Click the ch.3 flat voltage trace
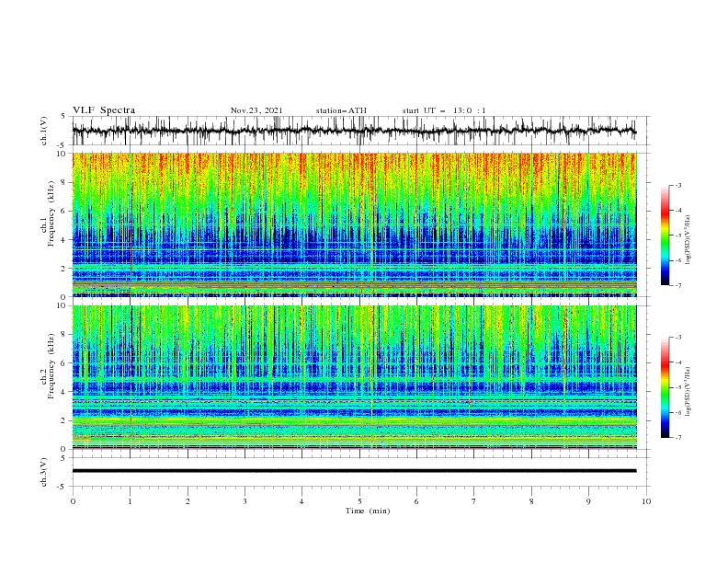Viewport: 728px width, 563px height. point(354,471)
